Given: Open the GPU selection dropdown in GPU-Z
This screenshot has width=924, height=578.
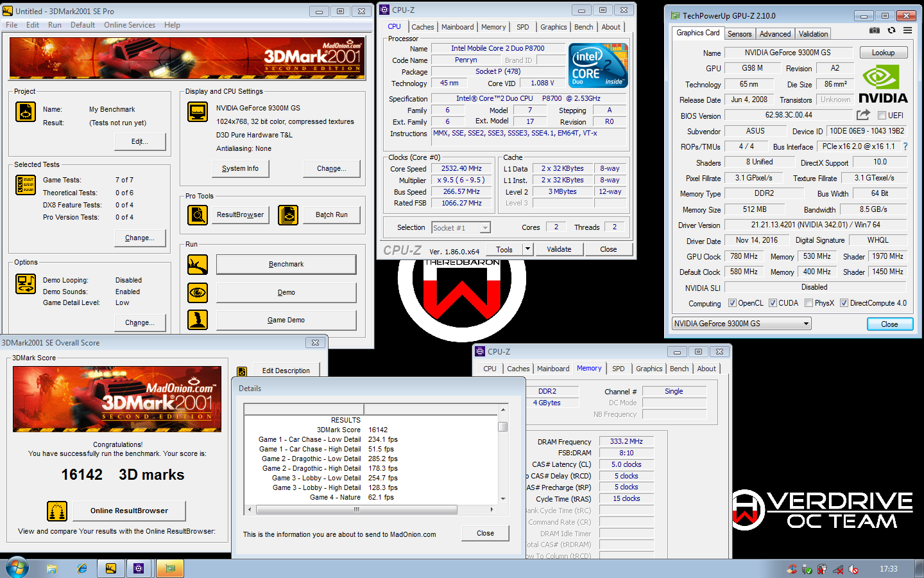Looking at the screenshot, I should click(x=742, y=324).
